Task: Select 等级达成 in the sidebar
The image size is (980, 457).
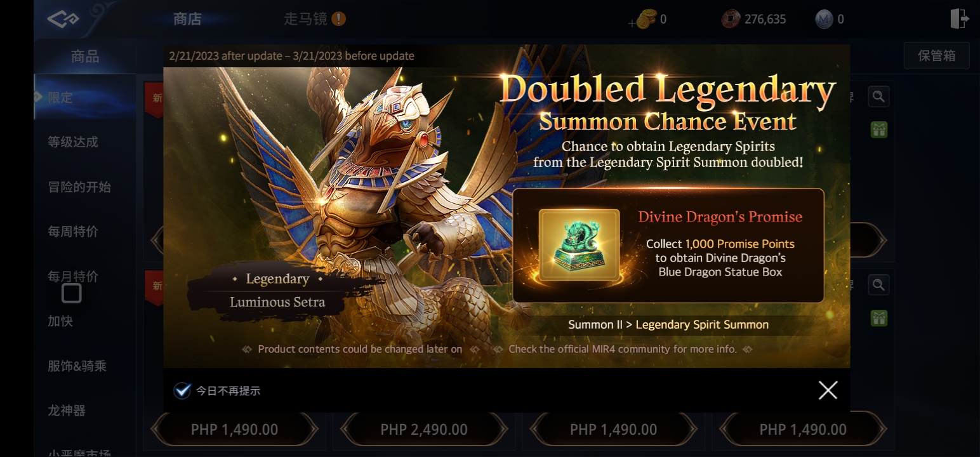Action: click(x=73, y=142)
